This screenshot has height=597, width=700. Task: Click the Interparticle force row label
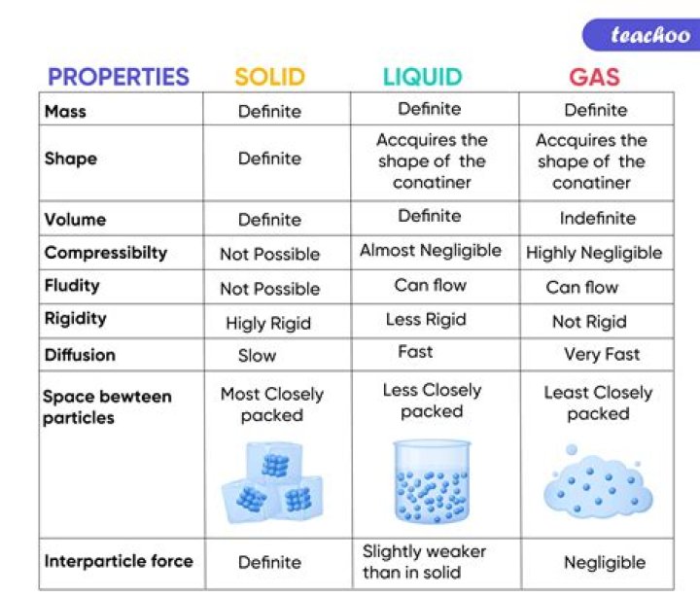pos(118,561)
